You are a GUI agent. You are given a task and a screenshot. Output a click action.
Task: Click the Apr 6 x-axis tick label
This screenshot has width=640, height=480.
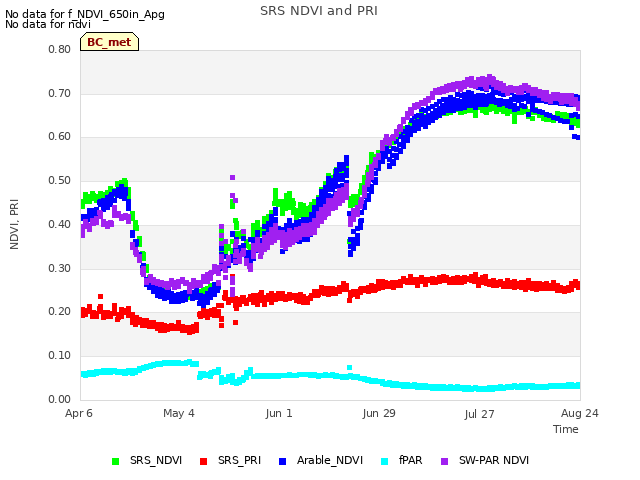click(79, 413)
